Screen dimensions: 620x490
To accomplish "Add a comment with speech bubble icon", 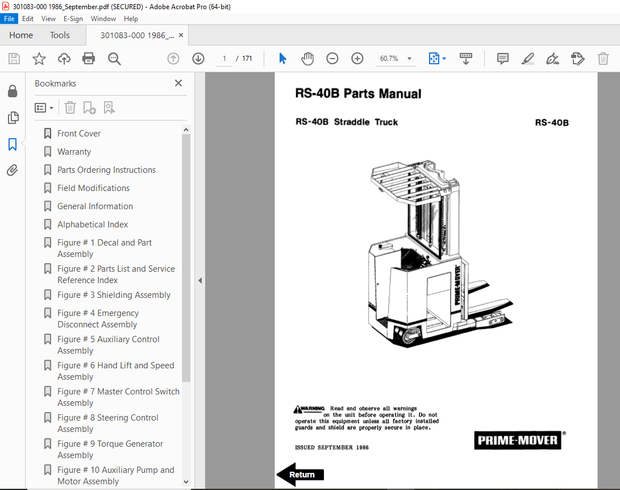I will (x=503, y=59).
